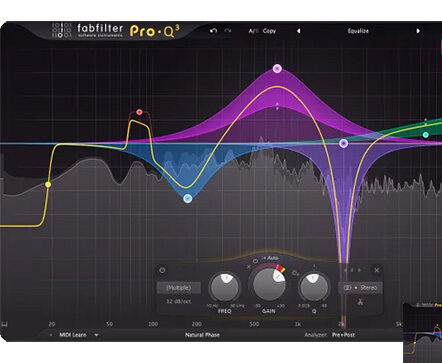Open the MIDI Learn dropdown arrow

[96, 335]
